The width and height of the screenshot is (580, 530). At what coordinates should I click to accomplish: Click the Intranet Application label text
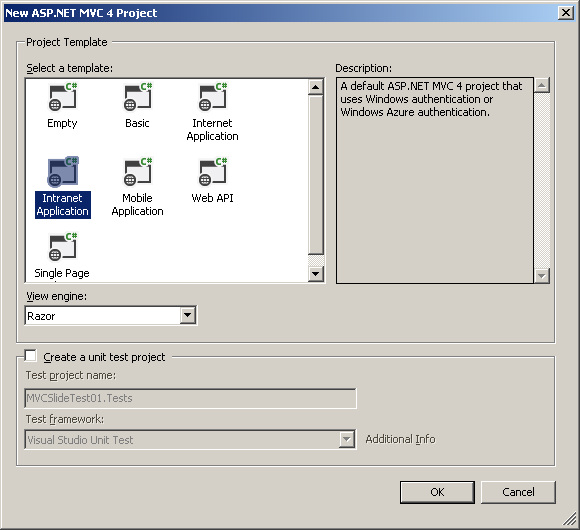63,205
